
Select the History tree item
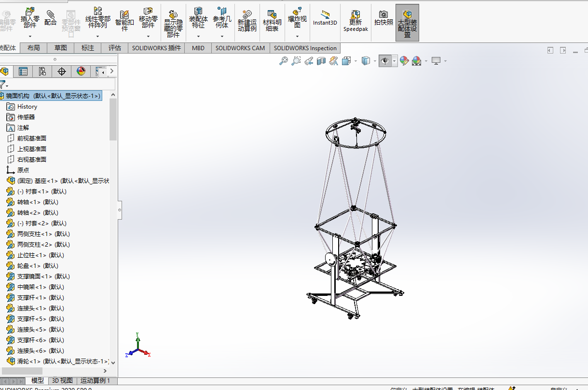point(27,107)
